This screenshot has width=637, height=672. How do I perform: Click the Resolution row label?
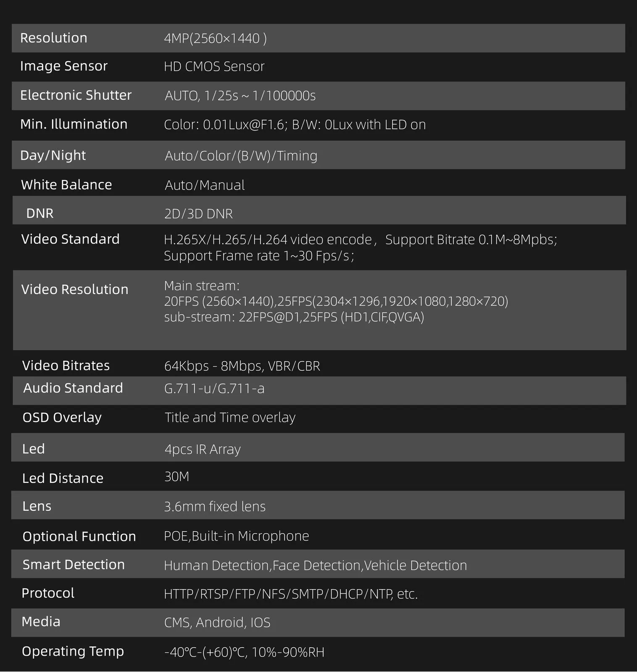pyautogui.click(x=54, y=38)
